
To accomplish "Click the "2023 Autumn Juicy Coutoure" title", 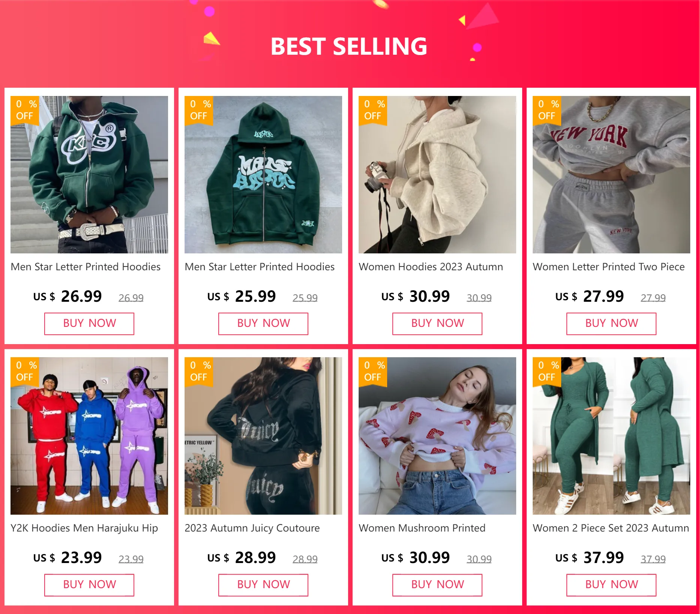I will tap(252, 528).
